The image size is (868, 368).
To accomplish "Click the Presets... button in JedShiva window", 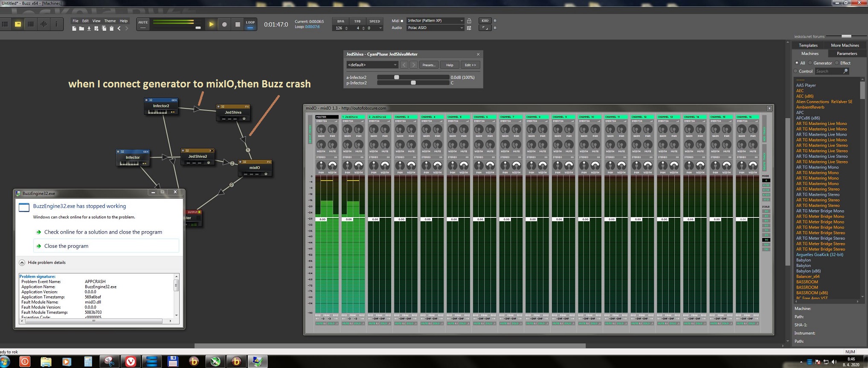I will [x=429, y=65].
